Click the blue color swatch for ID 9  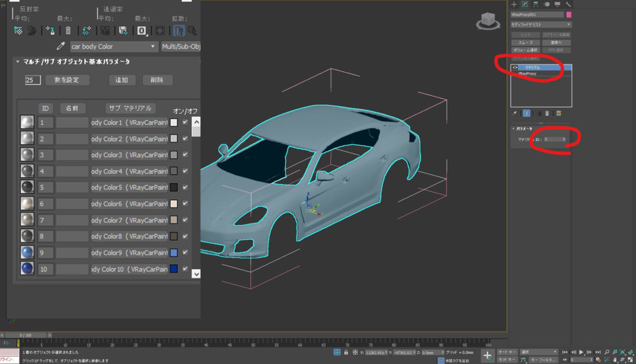click(174, 253)
